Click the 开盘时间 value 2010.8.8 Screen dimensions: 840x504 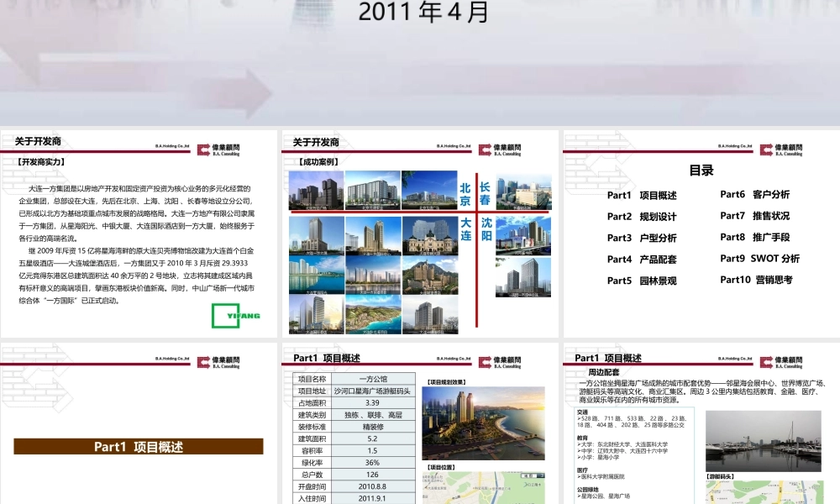click(373, 487)
